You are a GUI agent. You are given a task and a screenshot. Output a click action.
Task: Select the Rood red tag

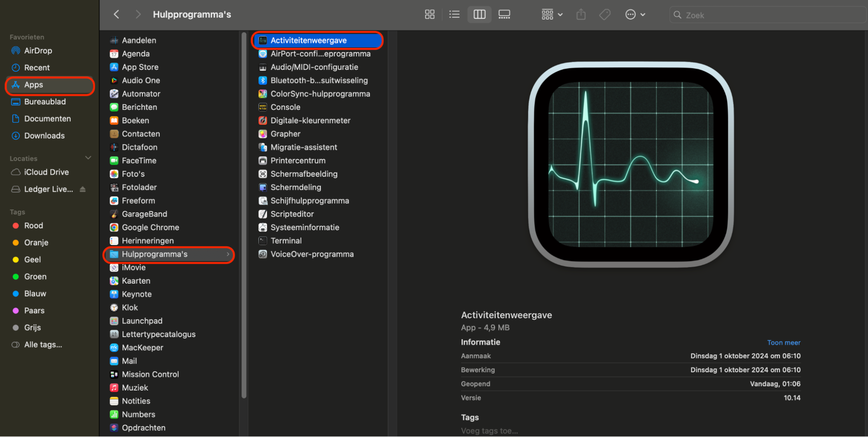33,225
